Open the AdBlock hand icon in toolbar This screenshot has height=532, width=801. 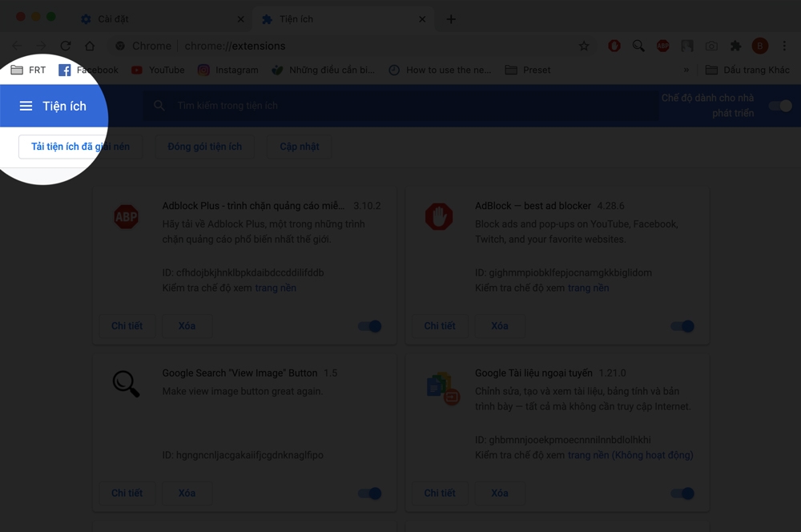pyautogui.click(x=614, y=46)
